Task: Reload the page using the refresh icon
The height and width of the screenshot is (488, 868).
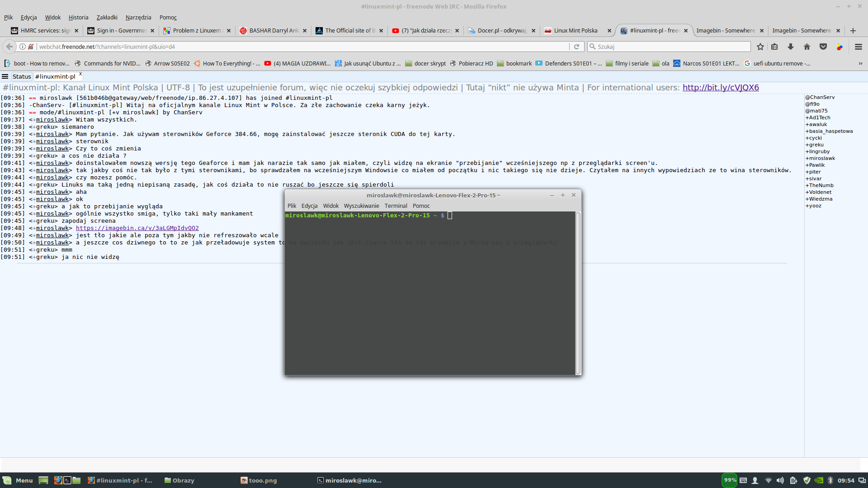Action: (576, 47)
